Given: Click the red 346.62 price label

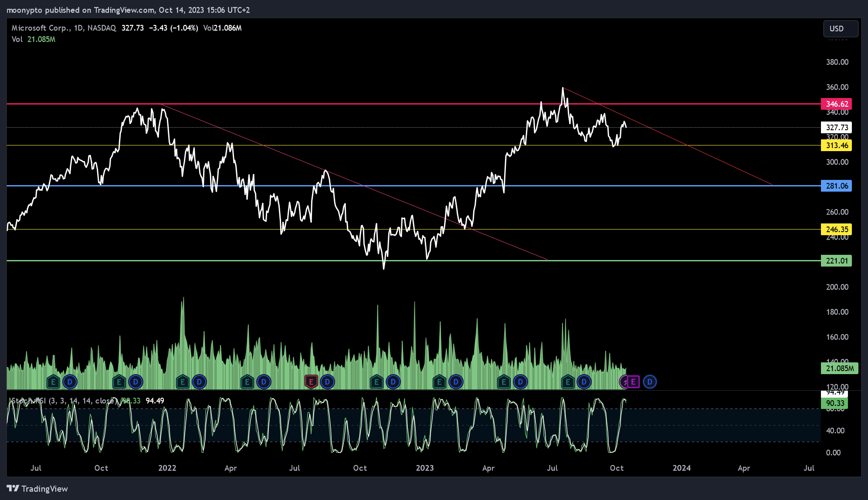Looking at the screenshot, I should point(837,104).
